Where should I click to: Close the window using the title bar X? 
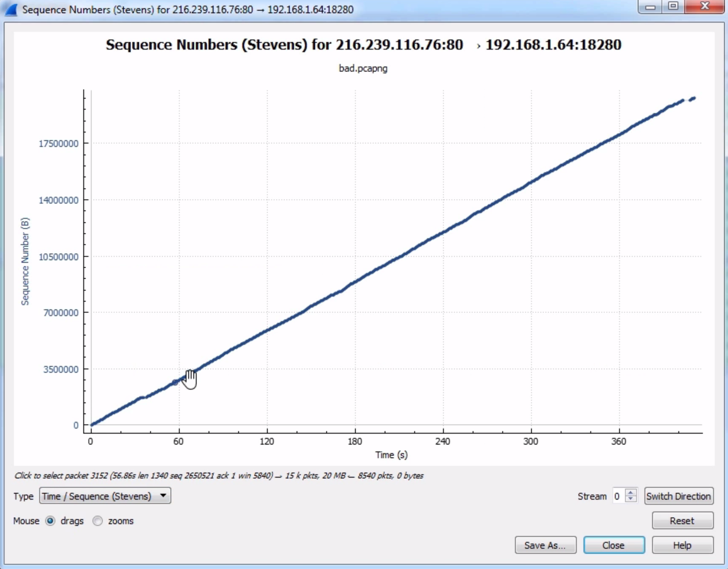pos(704,7)
